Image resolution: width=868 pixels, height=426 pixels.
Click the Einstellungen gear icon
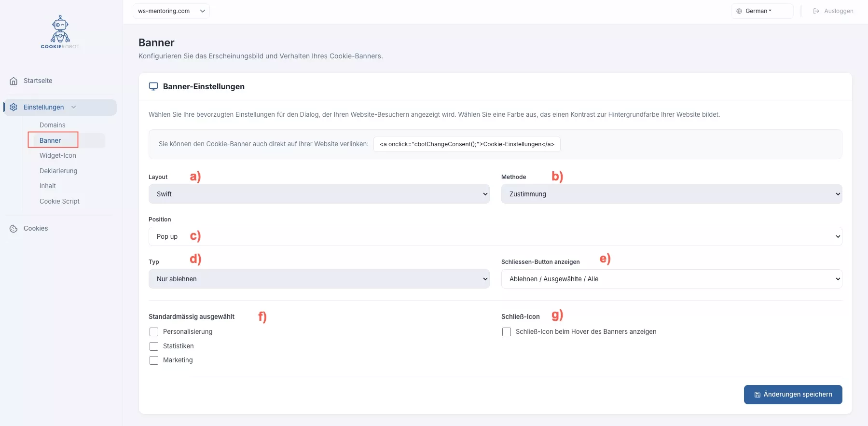click(x=14, y=107)
